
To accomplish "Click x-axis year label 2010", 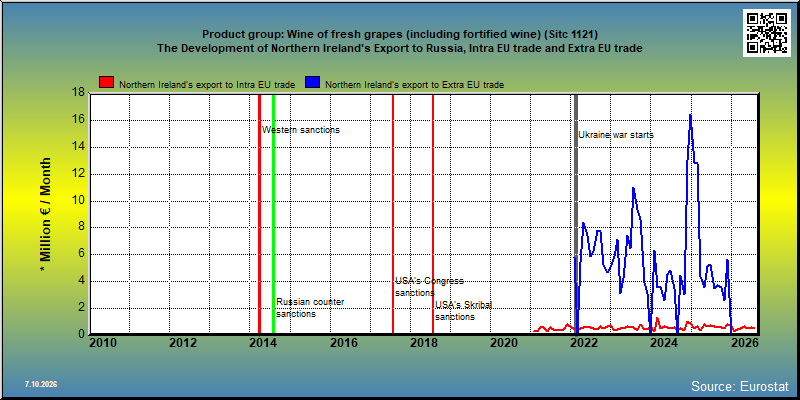I will 103,342.
